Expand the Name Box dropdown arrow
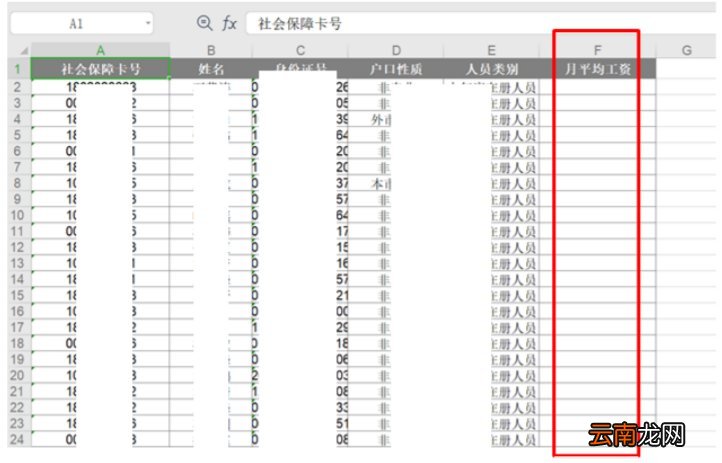722x463 pixels. [148, 23]
